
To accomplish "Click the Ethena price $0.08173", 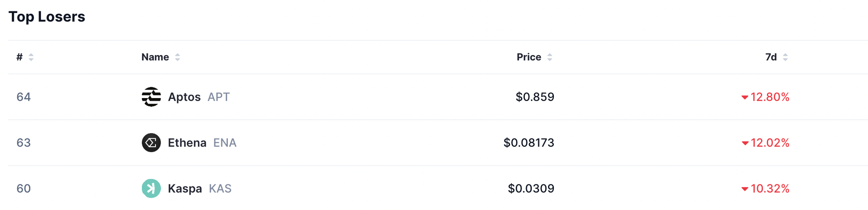I will pyautogui.click(x=529, y=143).
